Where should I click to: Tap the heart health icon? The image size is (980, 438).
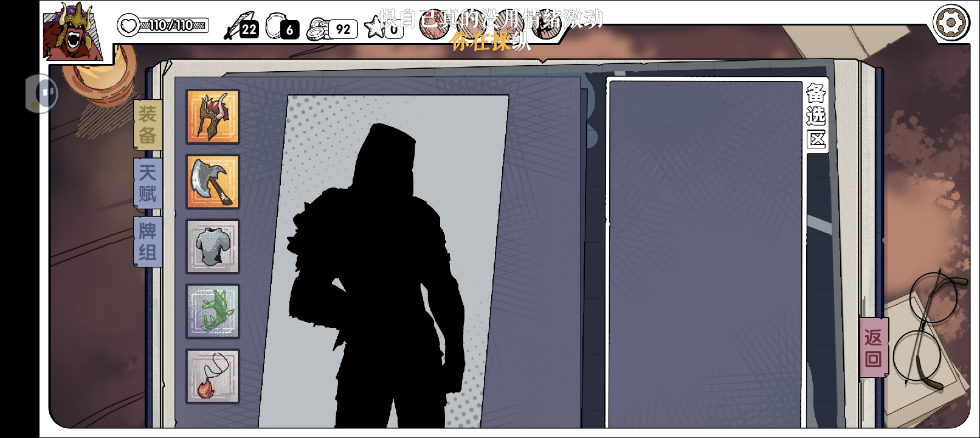tap(128, 26)
